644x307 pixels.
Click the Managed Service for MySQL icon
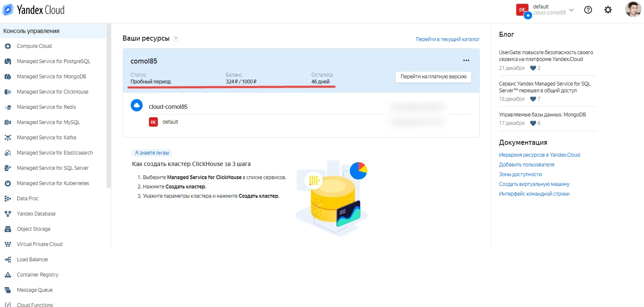pyautogui.click(x=8, y=122)
